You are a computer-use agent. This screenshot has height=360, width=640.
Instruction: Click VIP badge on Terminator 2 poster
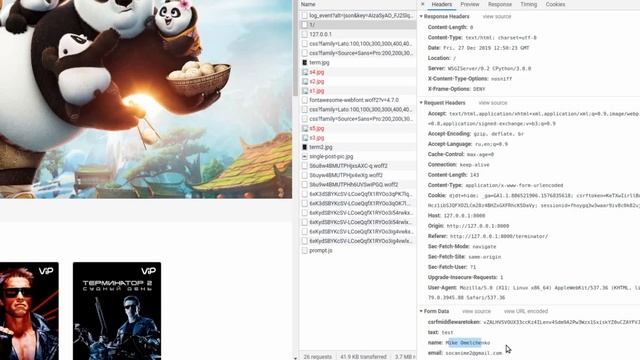tap(148, 271)
